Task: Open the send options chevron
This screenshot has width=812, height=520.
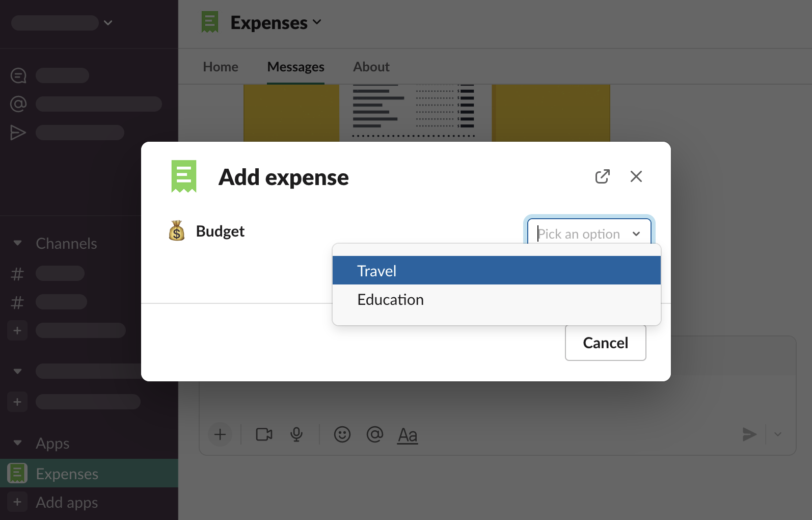Action: point(778,434)
